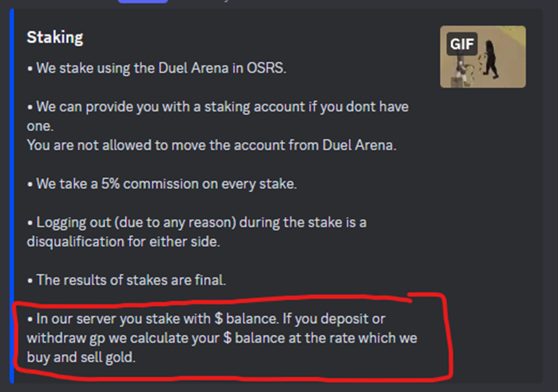Screen dimensions: 558x392
Task: Click the words 'disqualification for either side'
Action: 123,241
